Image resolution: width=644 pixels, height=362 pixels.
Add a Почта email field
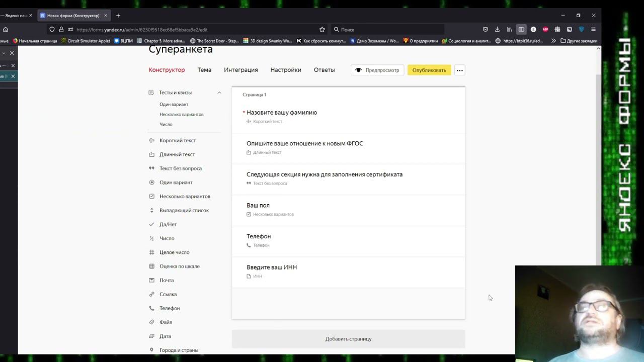[166, 280]
